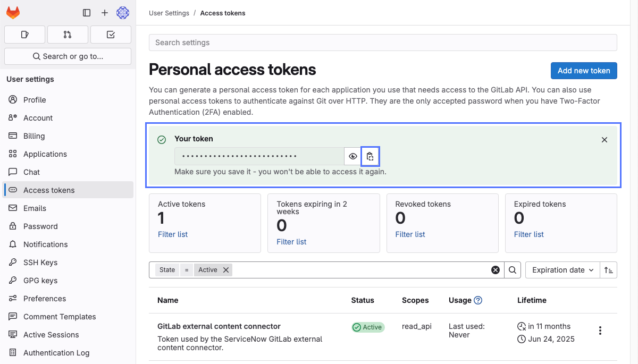Viewport: 638px width, 364px height.
Task: Toggle the sort direction icon
Action: click(609, 270)
